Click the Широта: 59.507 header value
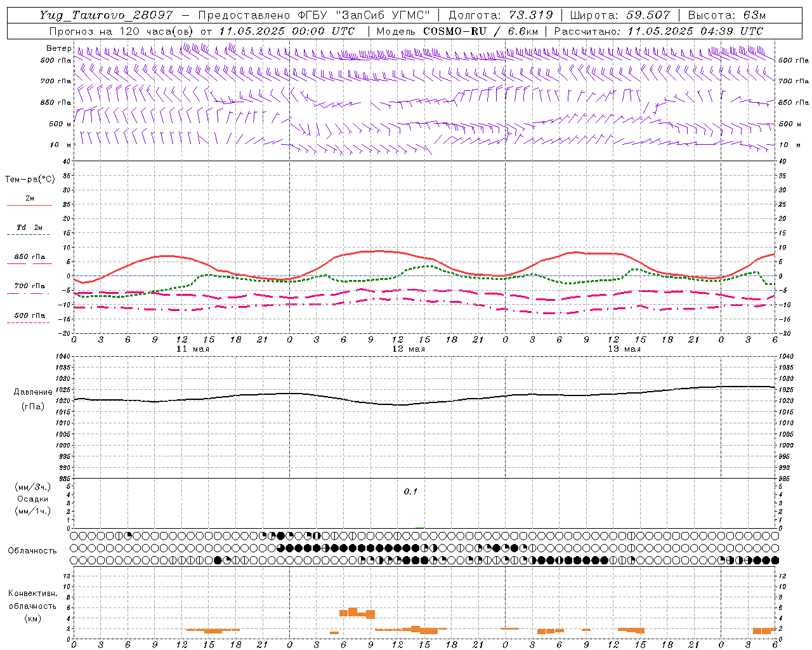Viewport: 812px width, 650px height. click(620, 15)
